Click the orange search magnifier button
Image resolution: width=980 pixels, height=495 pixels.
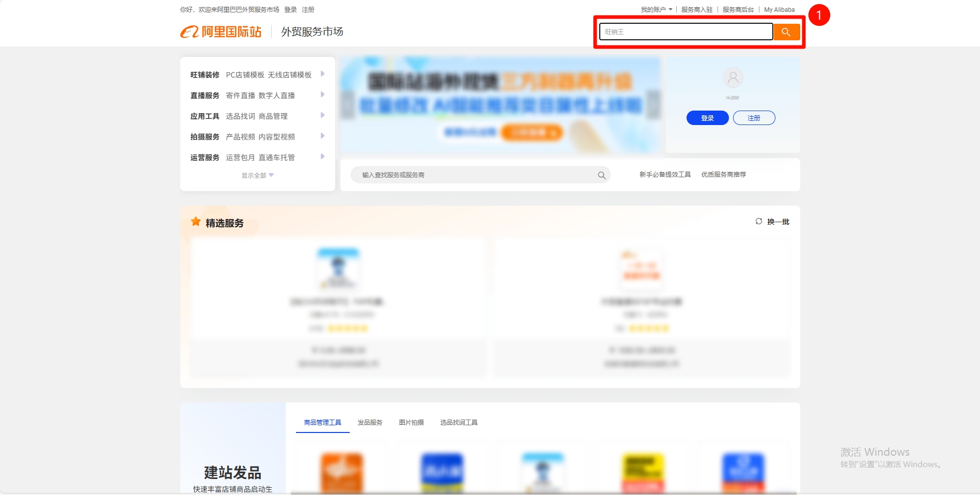(786, 32)
